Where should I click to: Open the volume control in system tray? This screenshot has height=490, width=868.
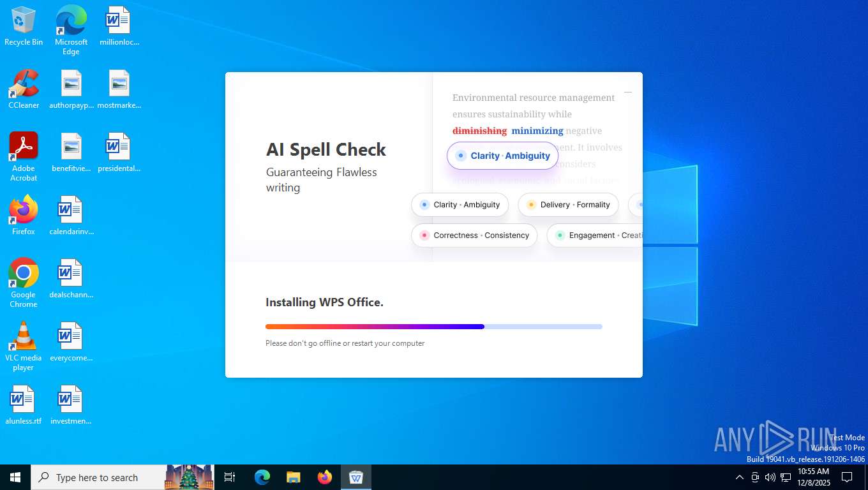pyautogui.click(x=770, y=477)
